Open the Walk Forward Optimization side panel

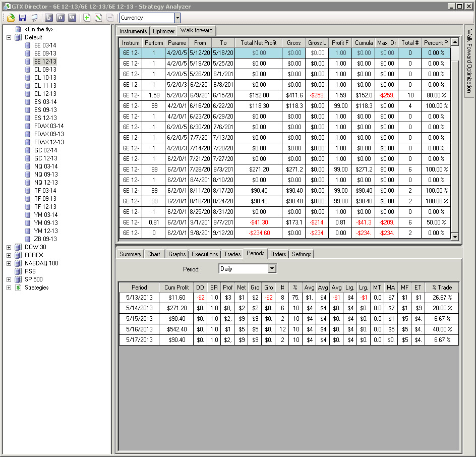click(469, 61)
